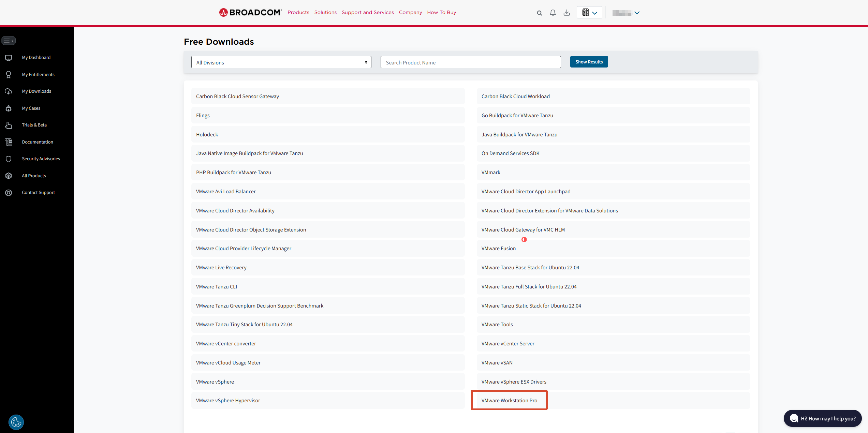The image size is (868, 433).
Task: Open VMware Cloud Director Availability
Action: [x=328, y=211]
